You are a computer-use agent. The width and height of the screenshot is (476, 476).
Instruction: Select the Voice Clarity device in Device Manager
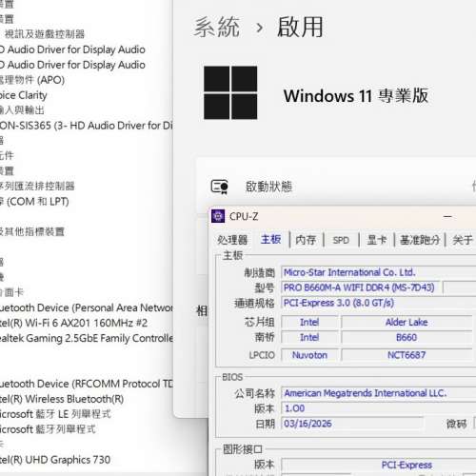[x=24, y=95]
